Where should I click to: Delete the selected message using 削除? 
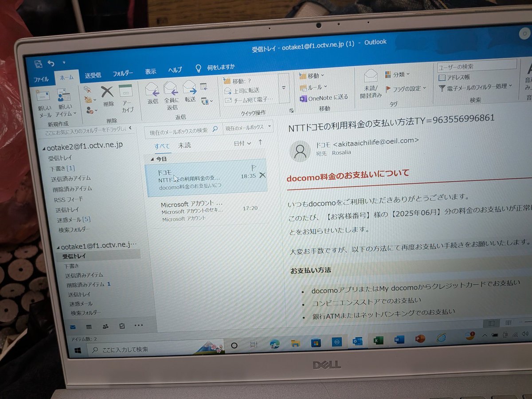108,96
